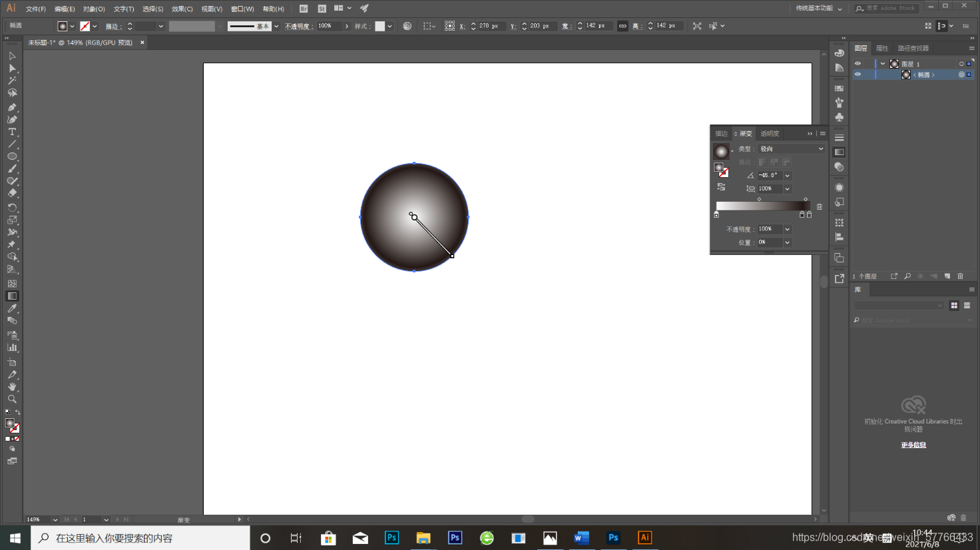Select the Type (T) tool
The width and height of the screenshot is (980, 550).
[12, 132]
